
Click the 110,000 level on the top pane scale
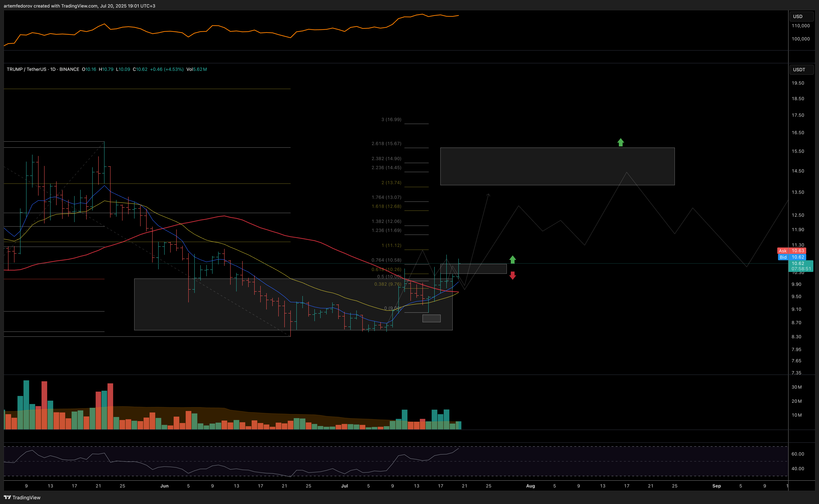tap(801, 26)
